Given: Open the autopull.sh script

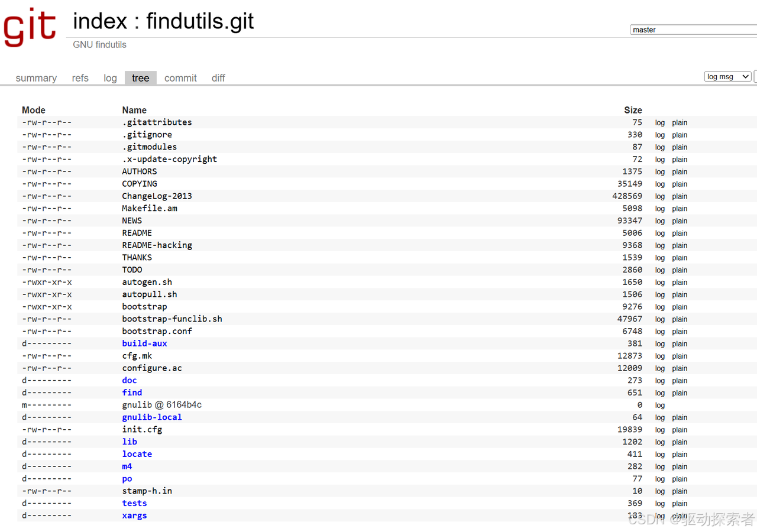Looking at the screenshot, I should [x=150, y=294].
